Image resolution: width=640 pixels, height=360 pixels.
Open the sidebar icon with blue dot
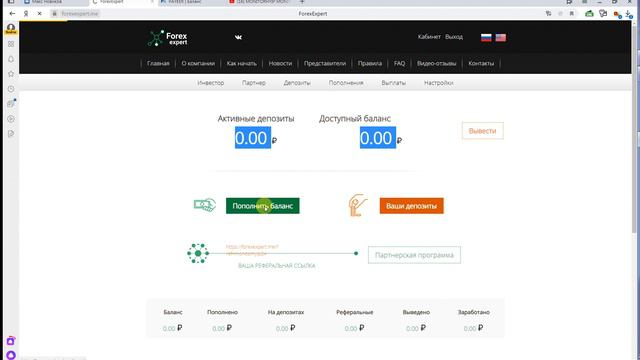(x=11, y=104)
